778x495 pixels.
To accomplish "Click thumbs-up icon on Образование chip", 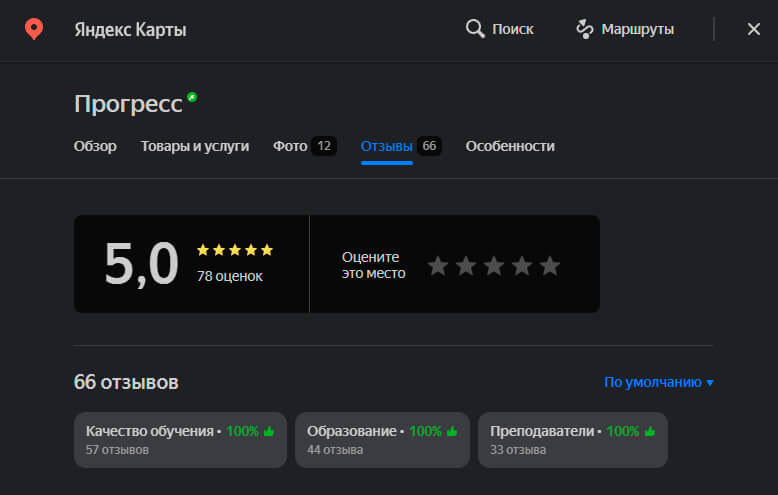I will [452, 431].
